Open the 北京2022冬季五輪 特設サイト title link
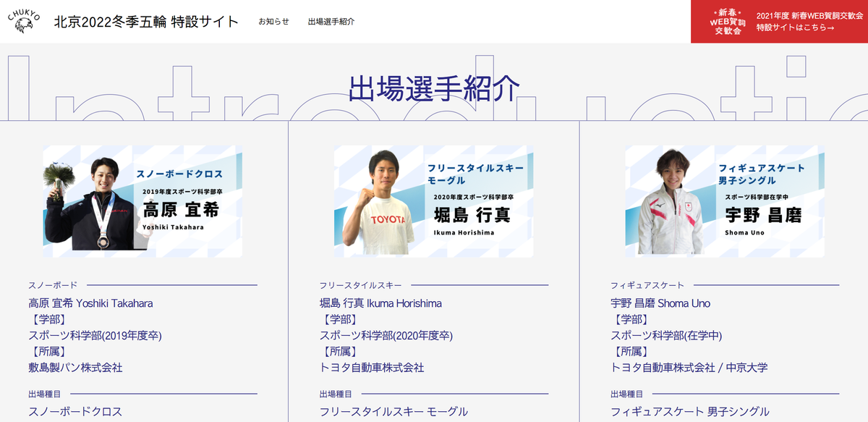This screenshot has height=422, width=868. 146,22
